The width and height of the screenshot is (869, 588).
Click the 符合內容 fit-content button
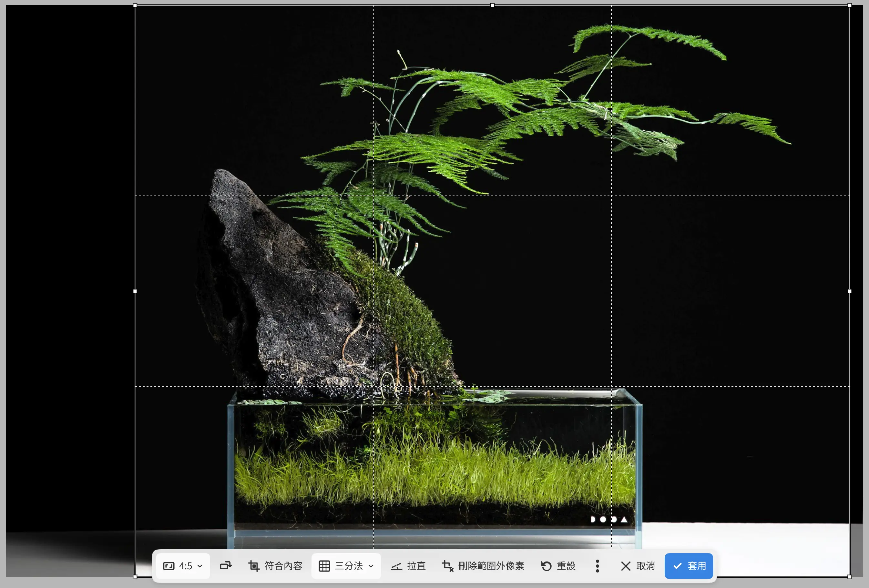[275, 566]
